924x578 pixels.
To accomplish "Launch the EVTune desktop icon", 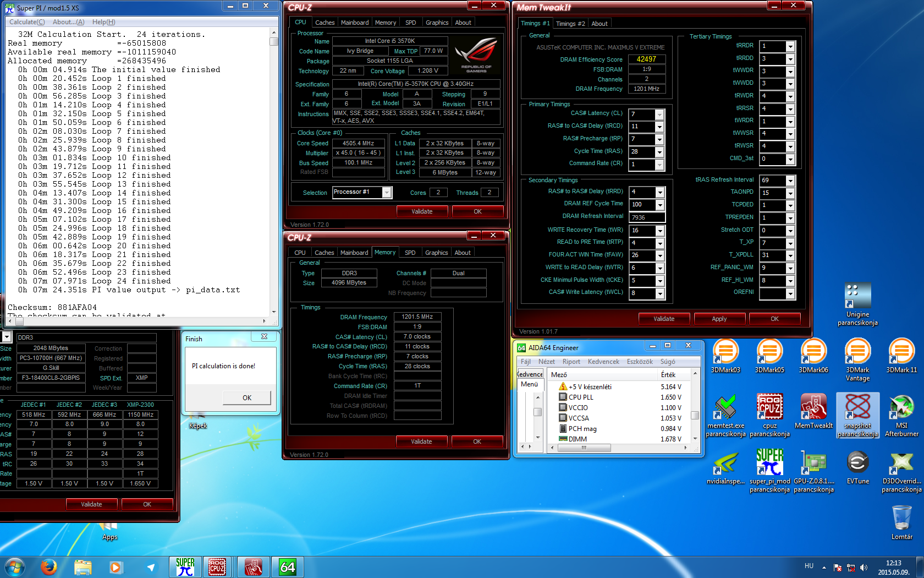I will pyautogui.click(x=857, y=467).
